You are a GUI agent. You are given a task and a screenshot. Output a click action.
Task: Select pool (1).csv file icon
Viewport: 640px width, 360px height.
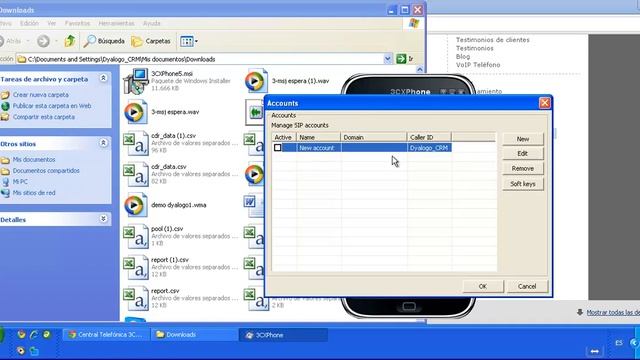[136, 236]
